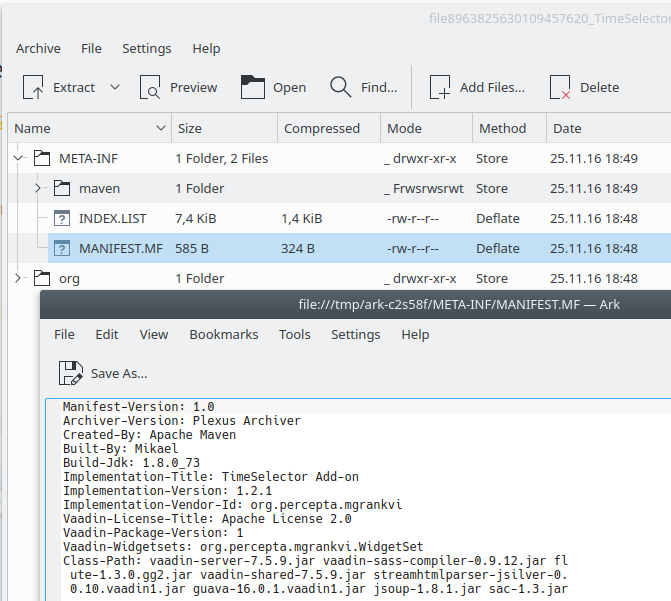Click the META-INF folder icon
This screenshot has width=671, height=601.
(x=42, y=158)
